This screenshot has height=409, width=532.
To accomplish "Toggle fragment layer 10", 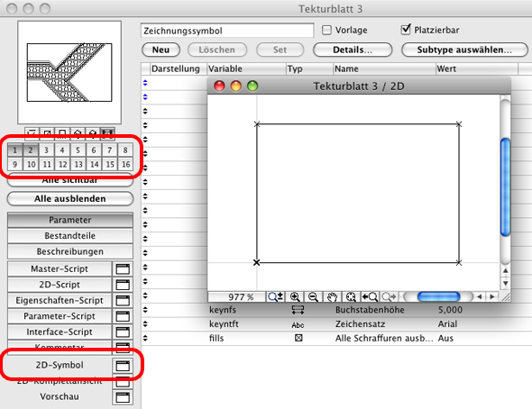I will click(31, 164).
